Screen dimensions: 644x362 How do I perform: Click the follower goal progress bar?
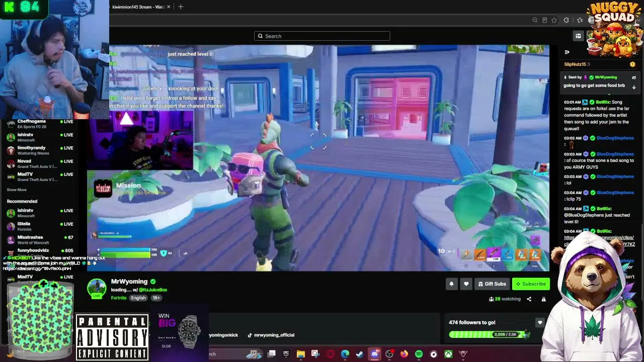489,334
